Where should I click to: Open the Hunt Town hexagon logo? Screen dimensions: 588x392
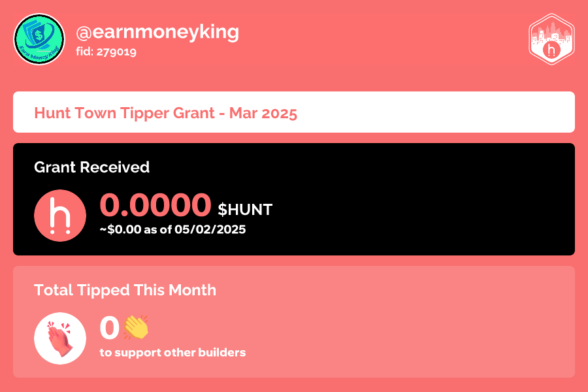pos(551,39)
